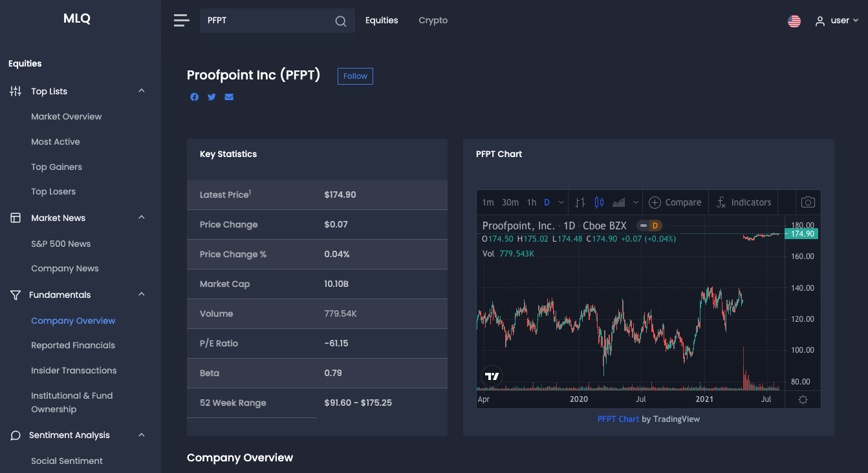The width and height of the screenshot is (868, 473).
Task: Collapse the Top Lists section
Action: pos(142,91)
